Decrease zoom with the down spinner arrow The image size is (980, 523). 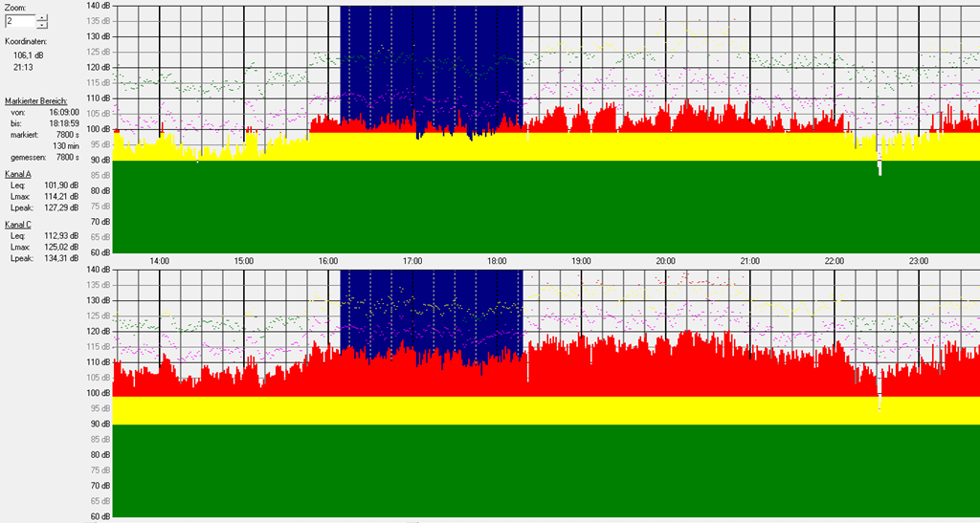[x=41, y=24]
